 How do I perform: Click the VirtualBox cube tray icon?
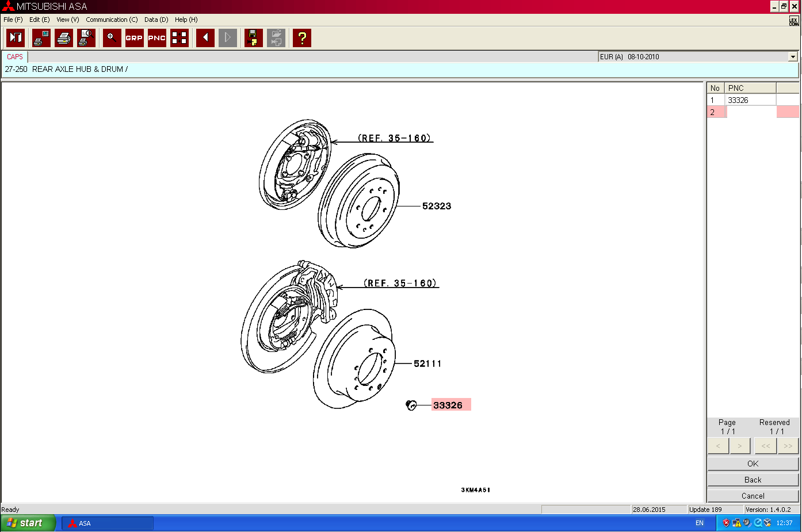point(767,523)
